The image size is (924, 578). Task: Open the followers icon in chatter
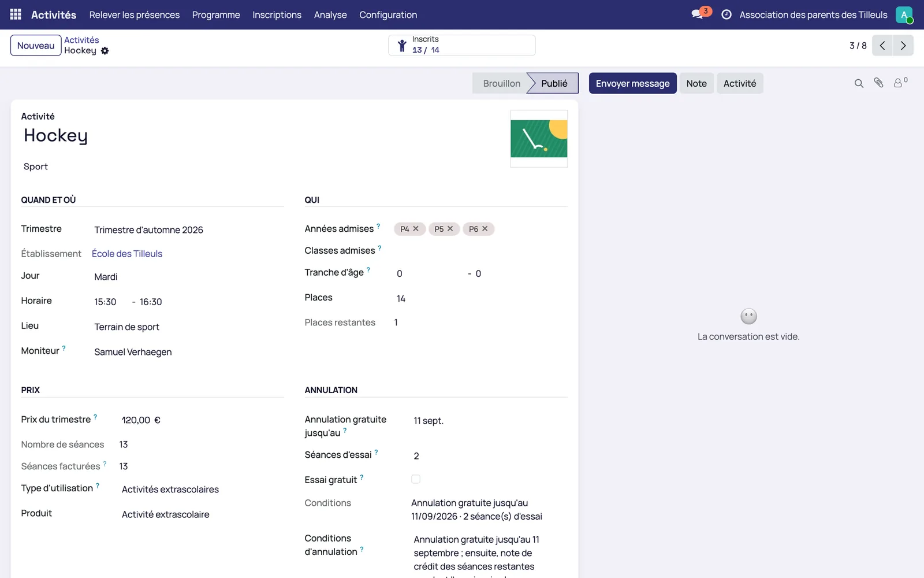pyautogui.click(x=900, y=83)
